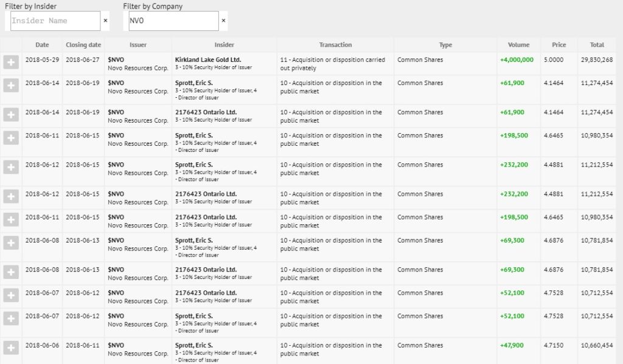Clear the NVO company filter

click(223, 21)
